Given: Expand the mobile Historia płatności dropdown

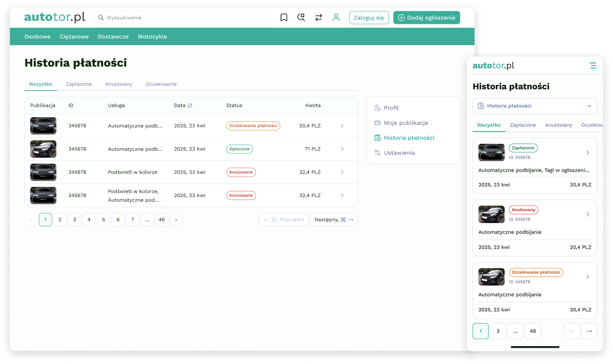Looking at the screenshot, I should click(535, 106).
